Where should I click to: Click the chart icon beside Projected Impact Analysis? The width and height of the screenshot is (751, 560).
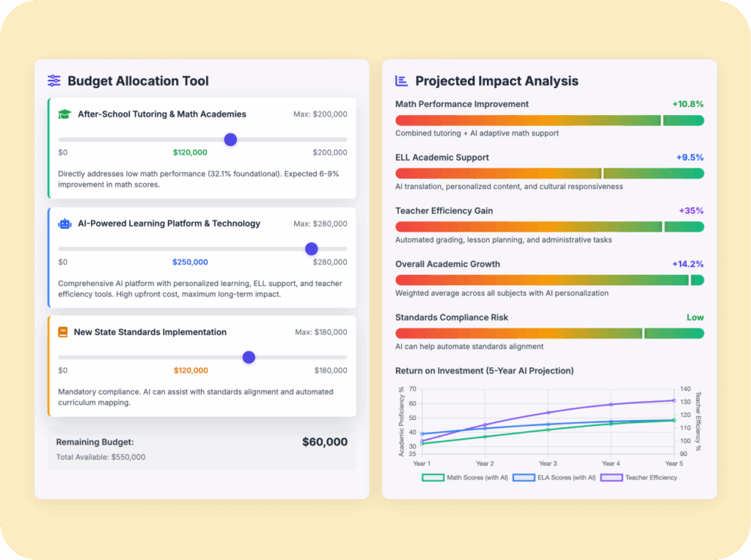[x=401, y=81]
